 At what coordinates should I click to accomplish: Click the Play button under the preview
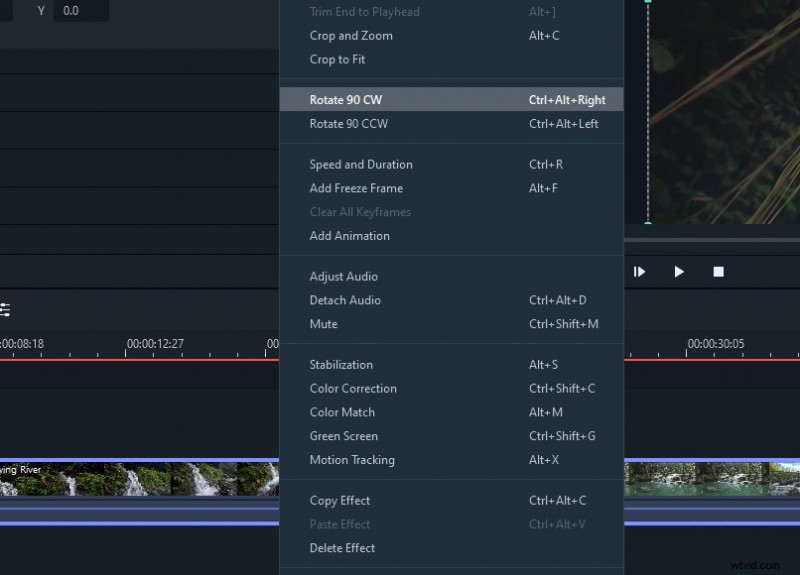point(679,271)
